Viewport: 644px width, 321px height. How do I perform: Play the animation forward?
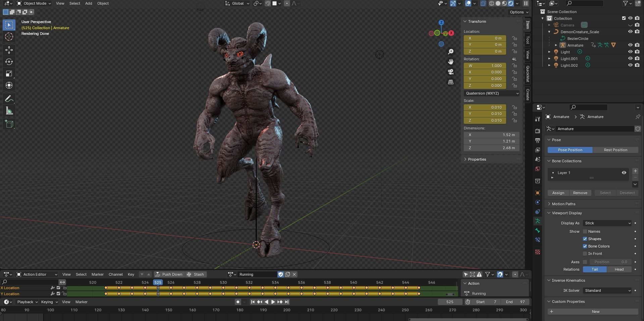point(273,302)
